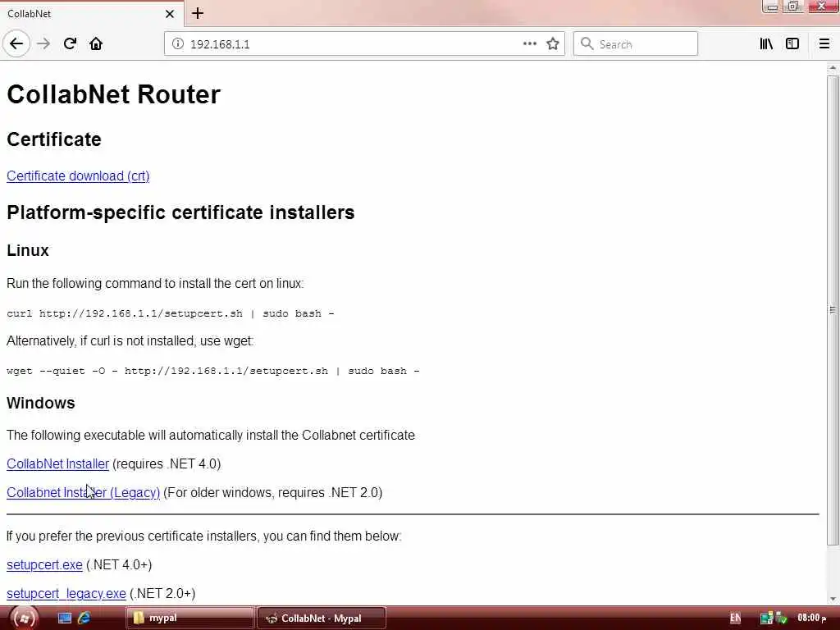Click the taskbar clock showing 08:00
Screen dimensions: 840x630
click(811, 618)
